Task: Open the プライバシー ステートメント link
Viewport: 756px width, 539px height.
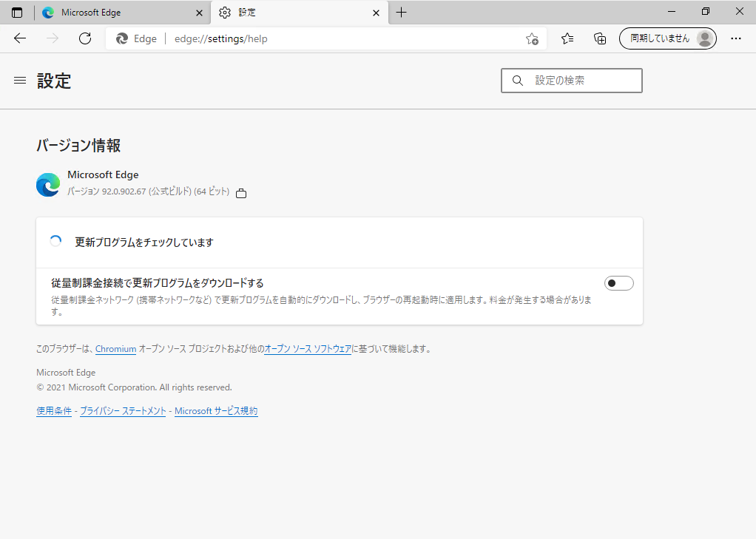Action: tap(123, 411)
